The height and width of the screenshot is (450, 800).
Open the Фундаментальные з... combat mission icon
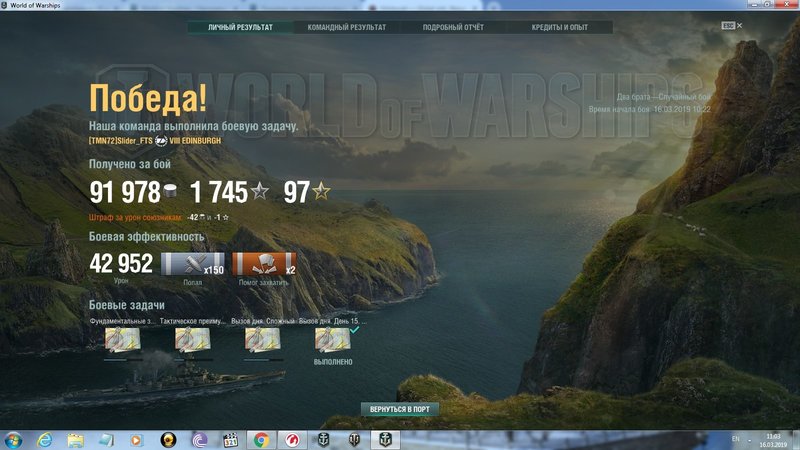(x=122, y=339)
